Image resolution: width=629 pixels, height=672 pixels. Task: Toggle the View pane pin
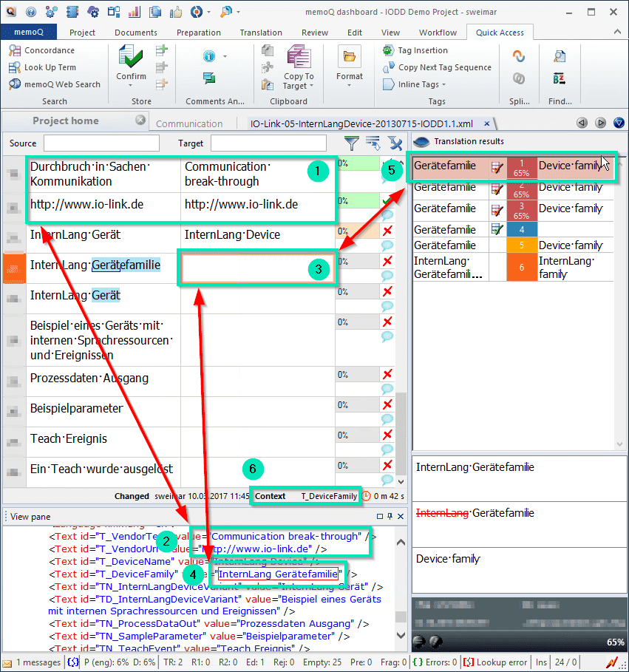coord(390,517)
